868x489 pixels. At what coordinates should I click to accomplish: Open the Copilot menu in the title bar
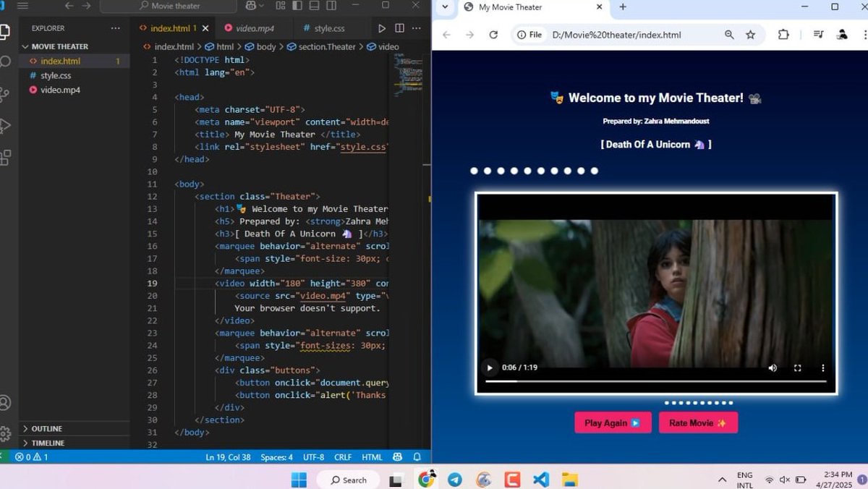coord(255,6)
